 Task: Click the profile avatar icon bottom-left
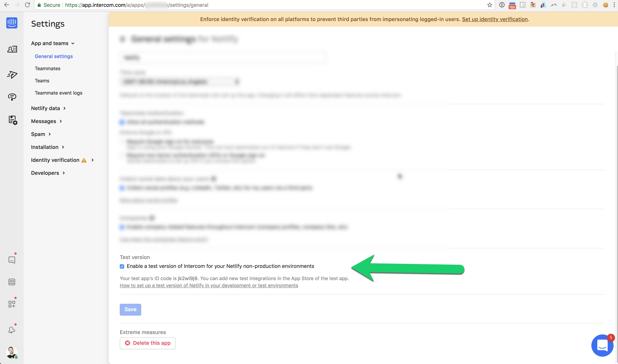[x=12, y=351]
